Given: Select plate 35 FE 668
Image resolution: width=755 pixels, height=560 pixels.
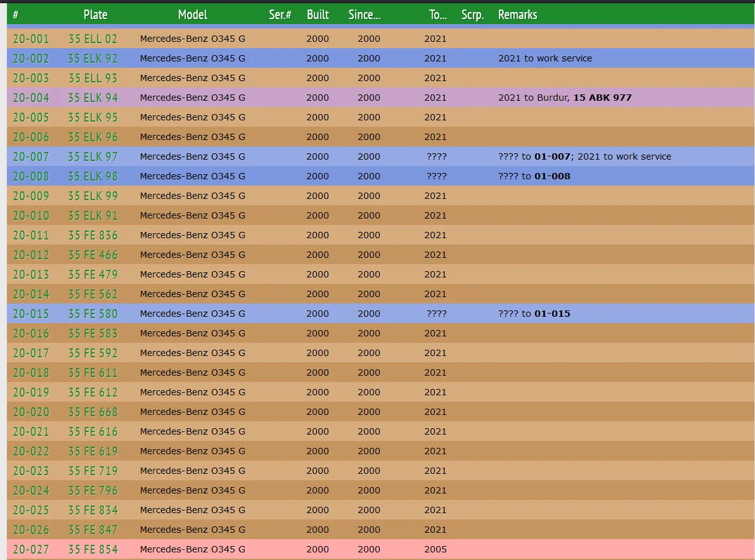Looking at the screenshot, I should click(x=93, y=412).
